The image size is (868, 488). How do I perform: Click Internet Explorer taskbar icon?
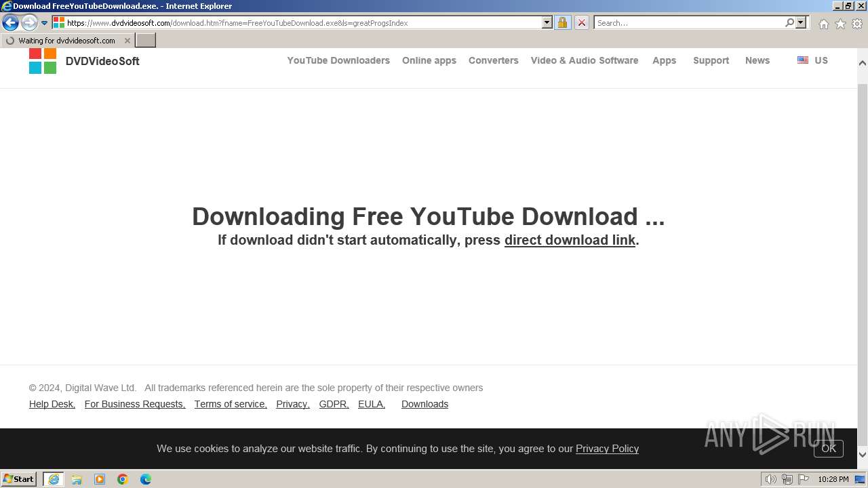(54, 479)
